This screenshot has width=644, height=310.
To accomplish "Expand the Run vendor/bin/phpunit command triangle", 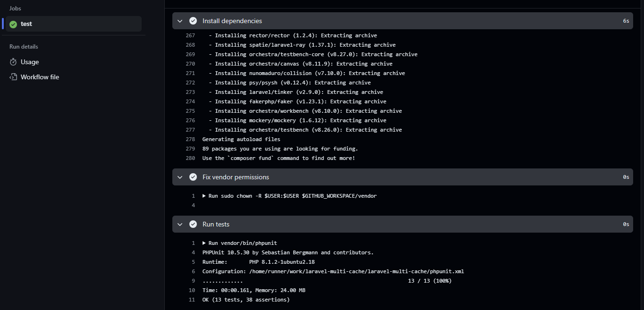I will tap(204, 243).
